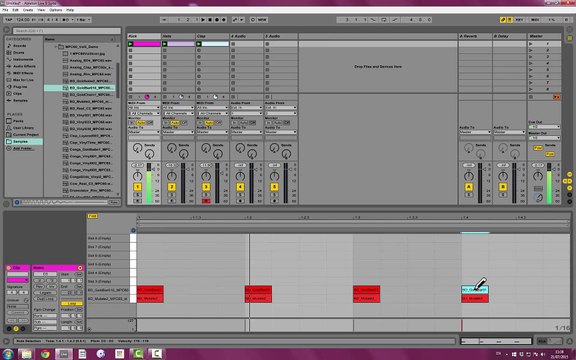Open the Options menu
The width and height of the screenshot is (576, 360).
[x=55, y=10]
